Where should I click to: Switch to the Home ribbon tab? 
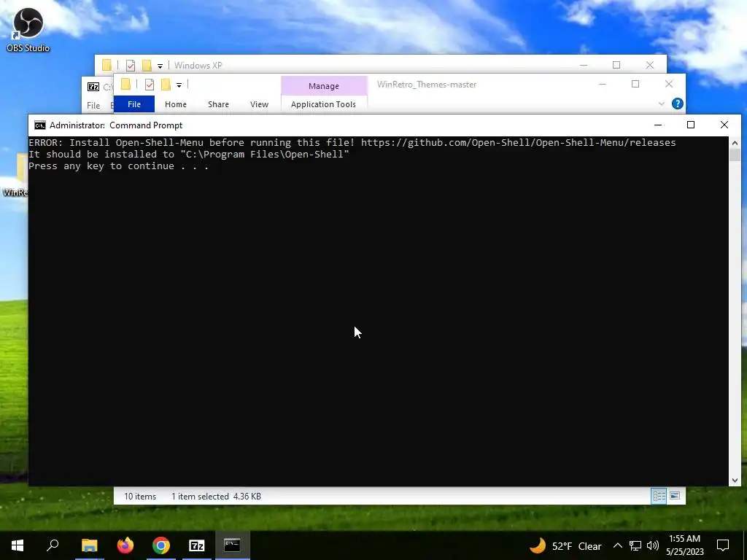(x=175, y=104)
